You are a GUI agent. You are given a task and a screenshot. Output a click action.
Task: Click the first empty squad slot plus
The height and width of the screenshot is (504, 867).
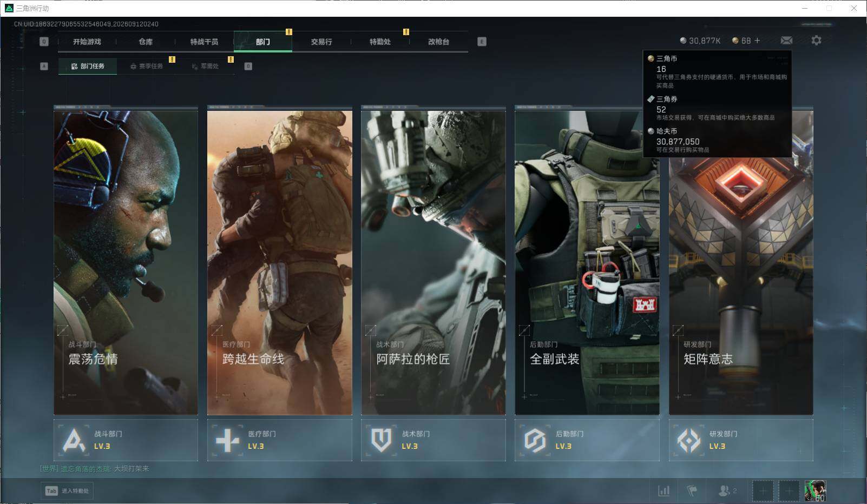click(x=763, y=491)
